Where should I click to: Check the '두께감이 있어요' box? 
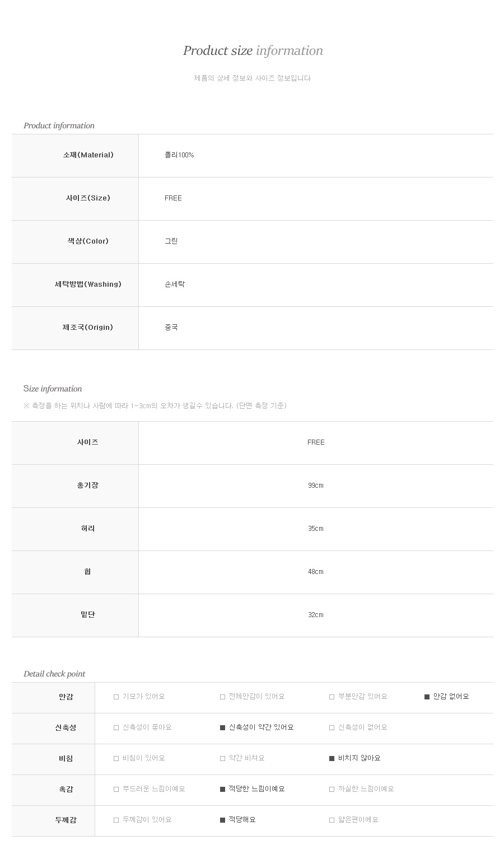[116, 820]
